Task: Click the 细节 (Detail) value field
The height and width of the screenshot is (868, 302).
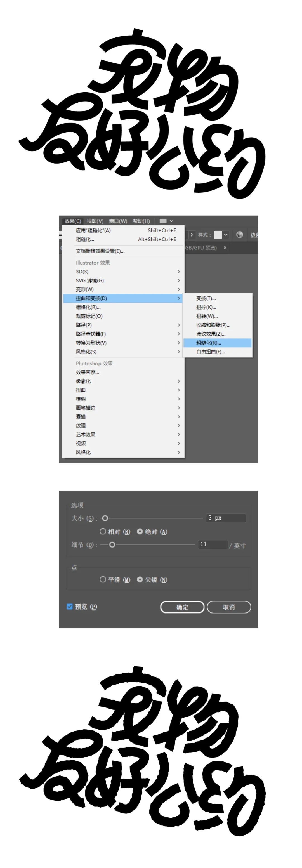Action: (213, 544)
